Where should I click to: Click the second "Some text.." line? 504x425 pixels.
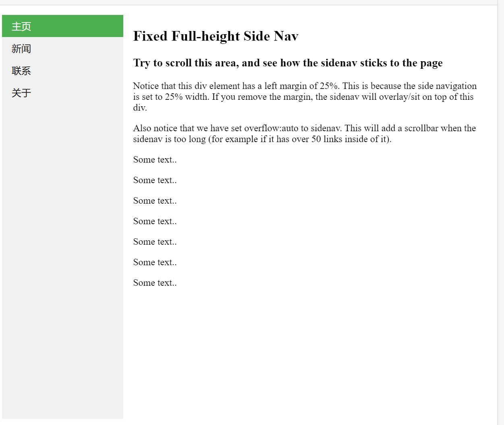[155, 180]
